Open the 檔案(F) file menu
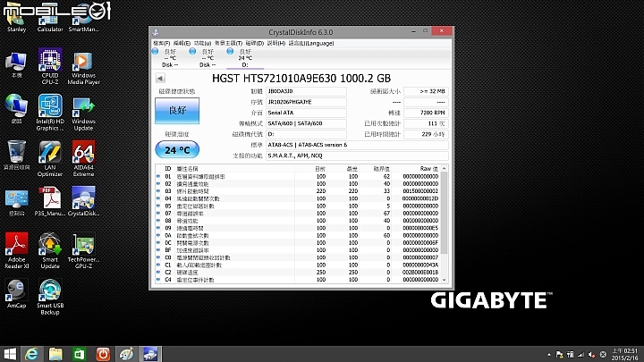644x362 pixels. click(161, 43)
